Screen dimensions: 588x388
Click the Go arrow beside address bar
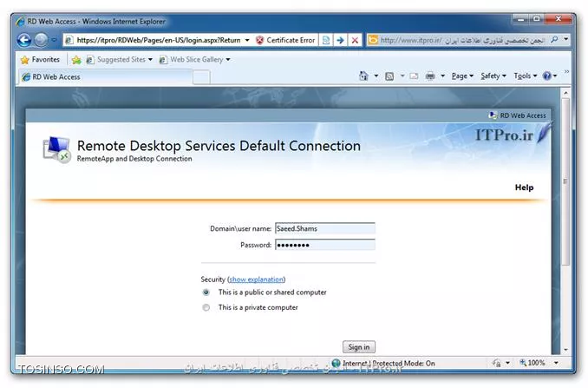(x=340, y=40)
